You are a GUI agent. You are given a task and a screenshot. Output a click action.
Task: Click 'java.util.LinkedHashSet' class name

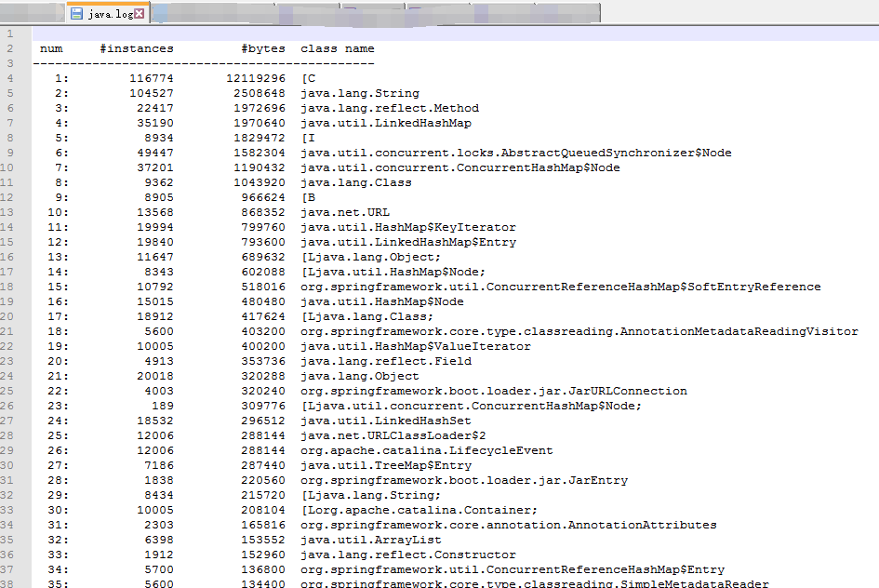386,421
